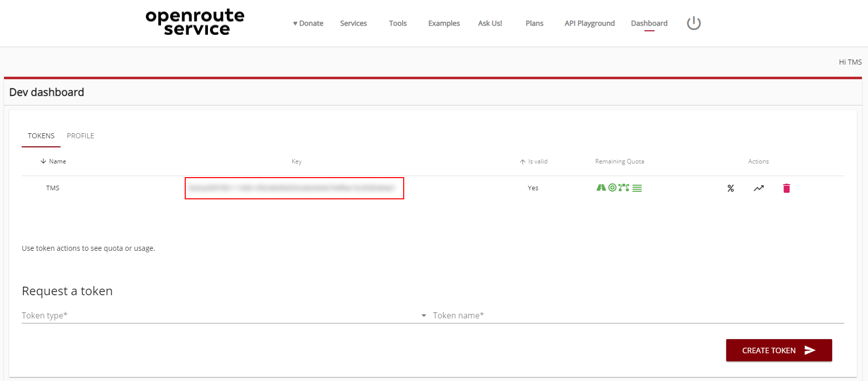Click the green road directions quota icon
The height and width of the screenshot is (381, 868).
[x=601, y=188]
